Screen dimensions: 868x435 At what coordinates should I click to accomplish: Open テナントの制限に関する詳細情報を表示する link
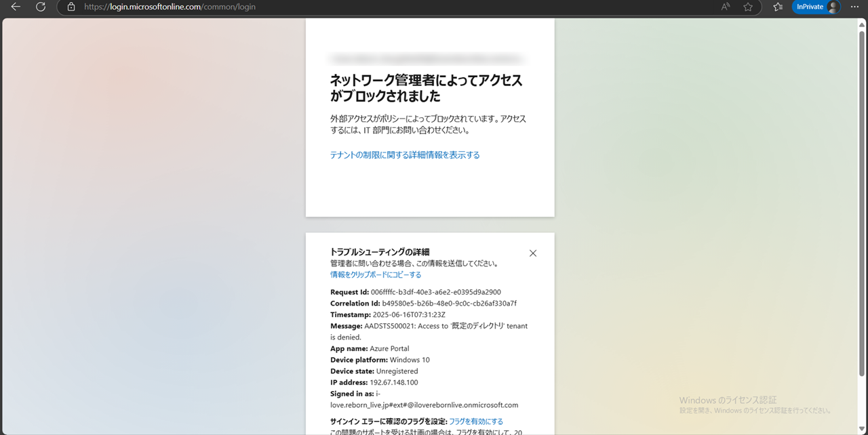pyautogui.click(x=405, y=155)
